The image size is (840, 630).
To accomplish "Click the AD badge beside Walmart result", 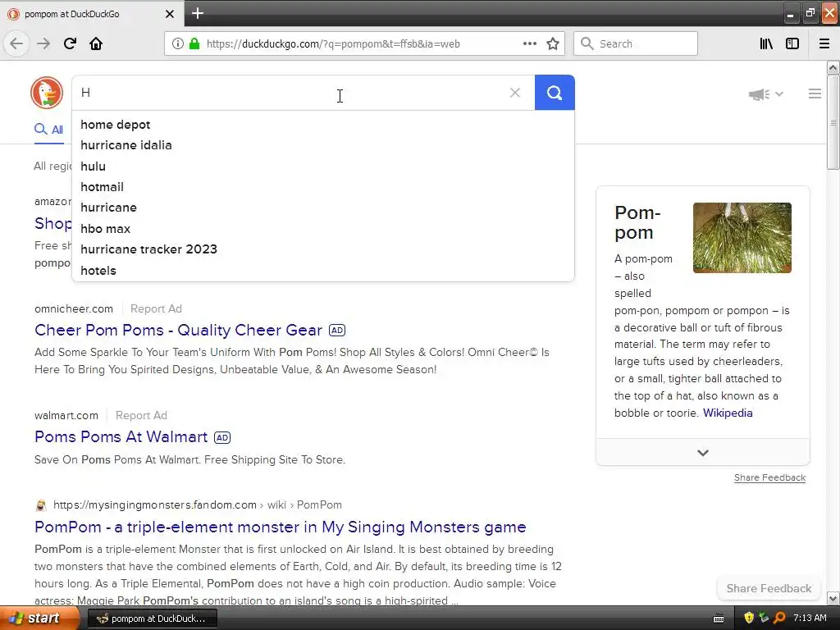I will (222, 437).
